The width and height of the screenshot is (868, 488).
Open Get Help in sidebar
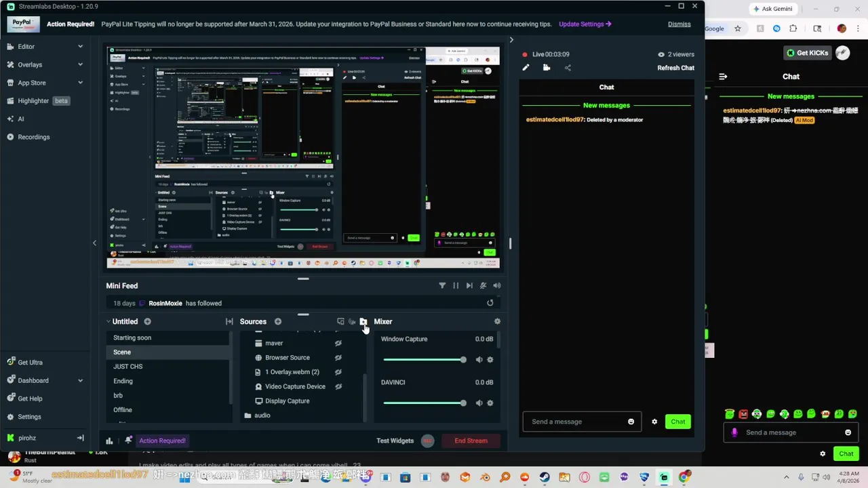coord(30,399)
